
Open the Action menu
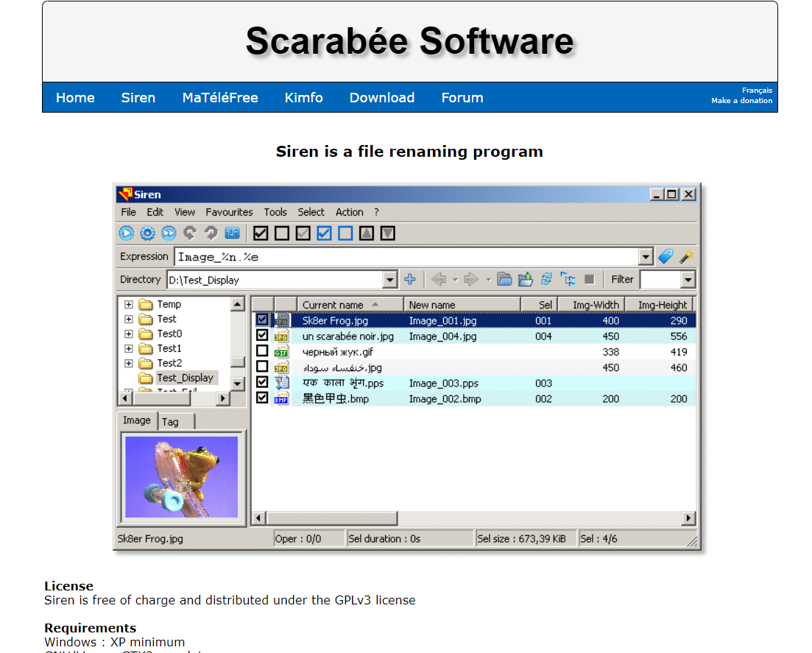click(349, 212)
